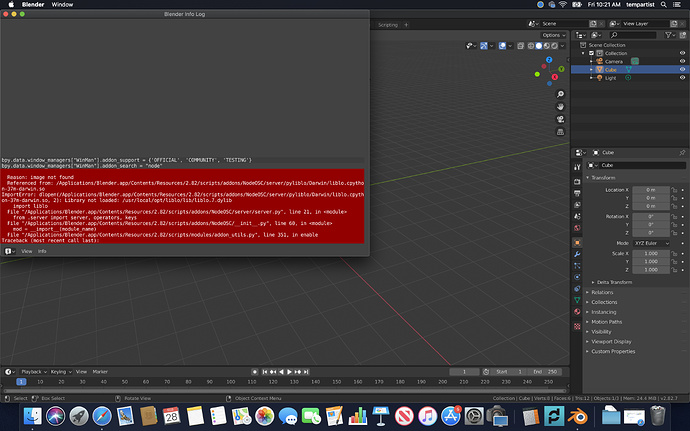Open the Texture properties tab
The image size is (690, 431).
coord(577,326)
